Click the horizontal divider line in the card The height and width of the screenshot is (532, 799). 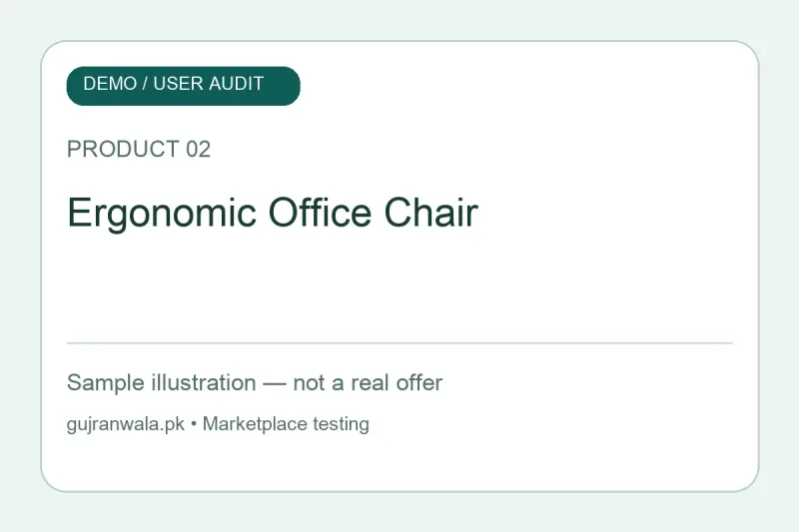pyautogui.click(x=399, y=343)
